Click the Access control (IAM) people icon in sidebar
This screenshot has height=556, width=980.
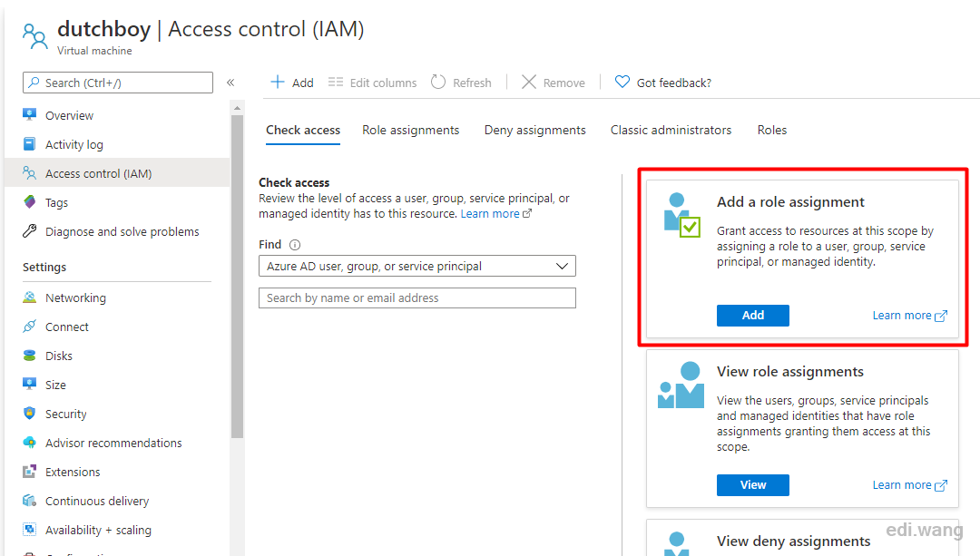29,173
